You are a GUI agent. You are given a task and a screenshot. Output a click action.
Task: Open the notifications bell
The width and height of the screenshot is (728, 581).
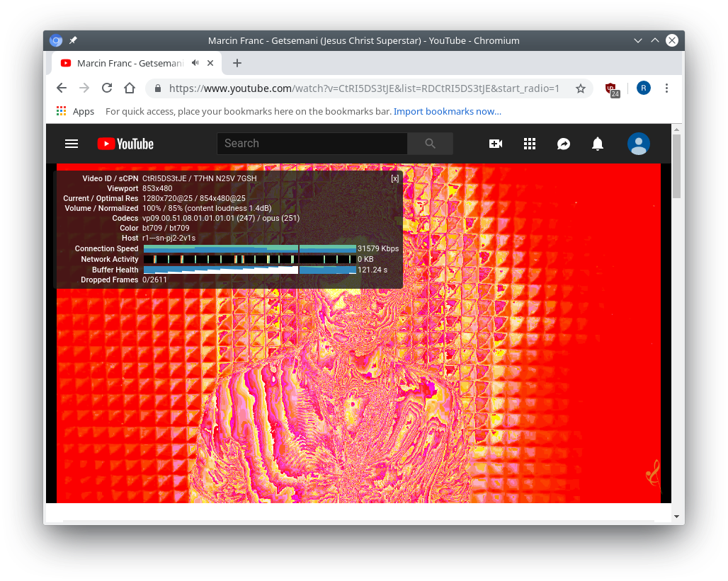coord(598,144)
